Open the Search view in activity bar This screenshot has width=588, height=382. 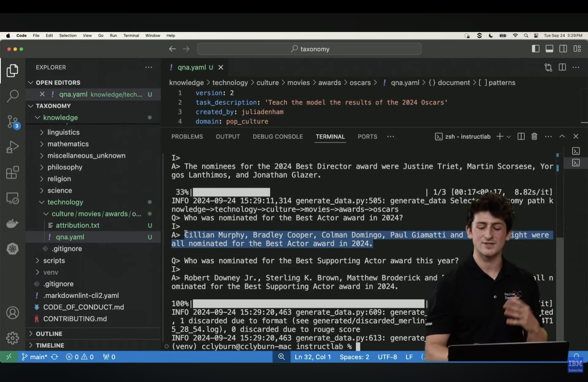pyautogui.click(x=12, y=96)
